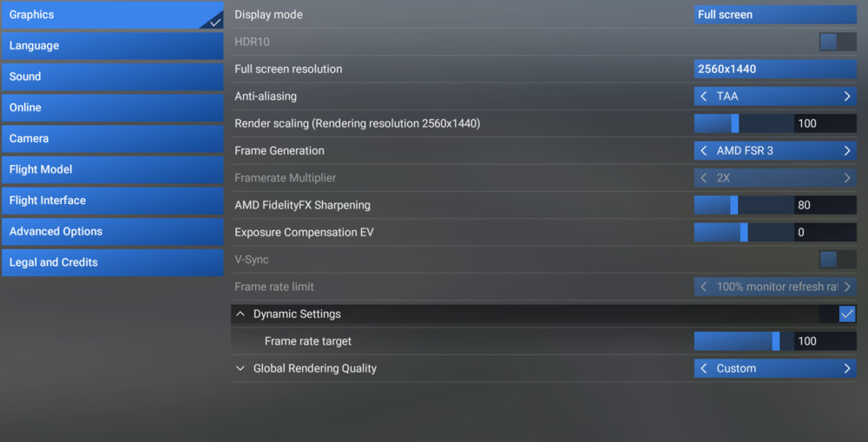The image size is (868, 442).
Task: Click previous arrow for AMD FSR 3 frame generation
Action: click(x=704, y=150)
